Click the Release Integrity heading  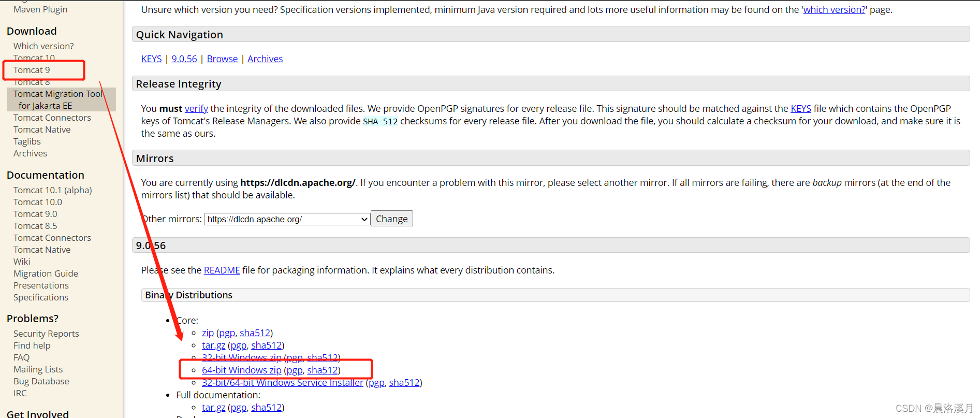pos(179,84)
